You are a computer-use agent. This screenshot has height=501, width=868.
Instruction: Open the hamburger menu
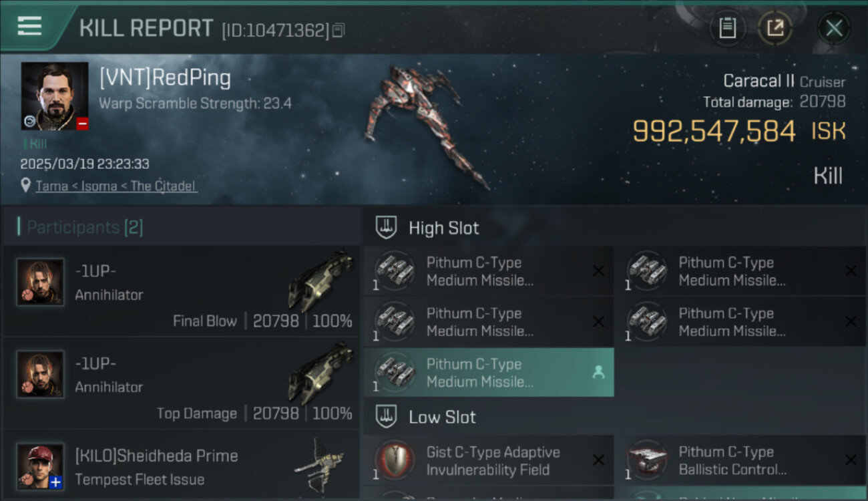pyautogui.click(x=29, y=26)
